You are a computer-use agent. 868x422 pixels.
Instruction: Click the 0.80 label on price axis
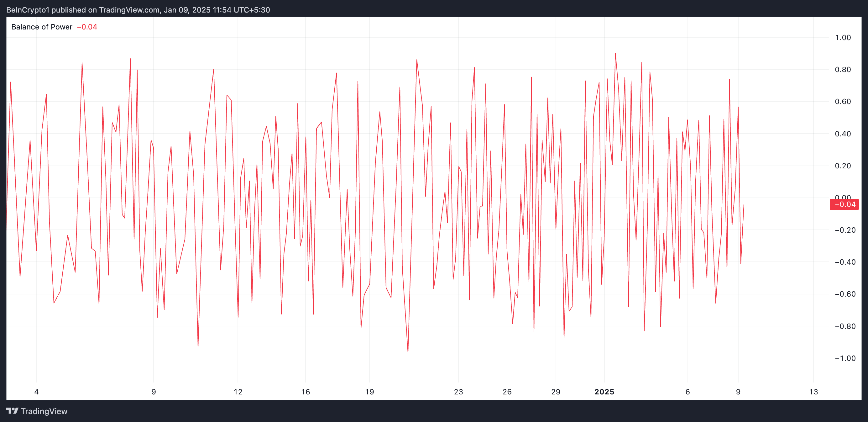(842, 69)
